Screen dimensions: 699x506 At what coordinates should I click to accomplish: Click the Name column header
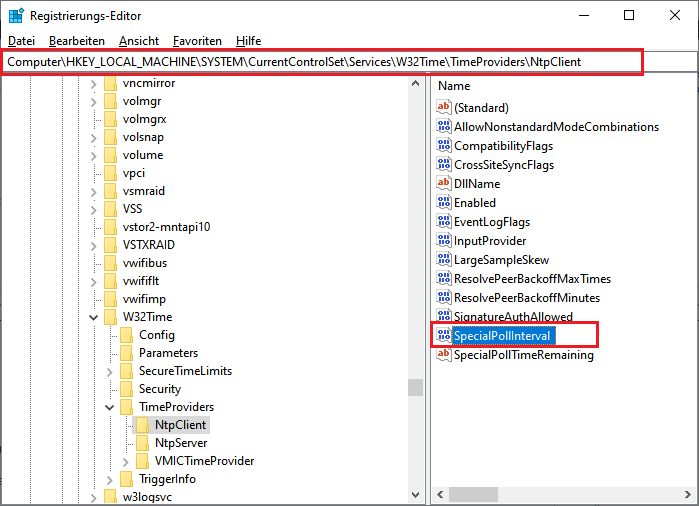455,87
